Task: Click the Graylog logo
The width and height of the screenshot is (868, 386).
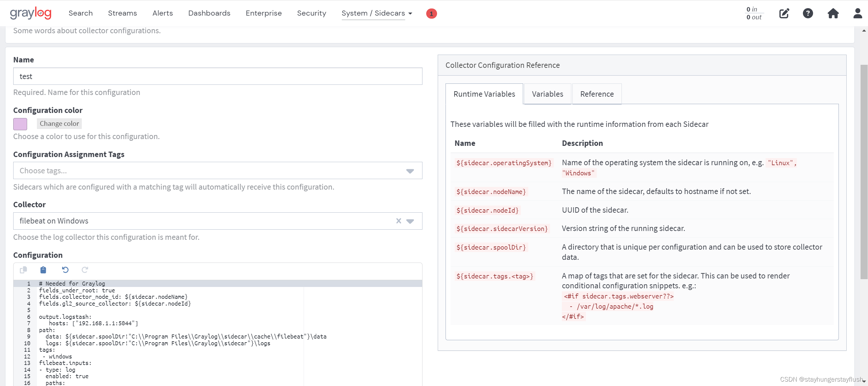Action: pos(31,13)
